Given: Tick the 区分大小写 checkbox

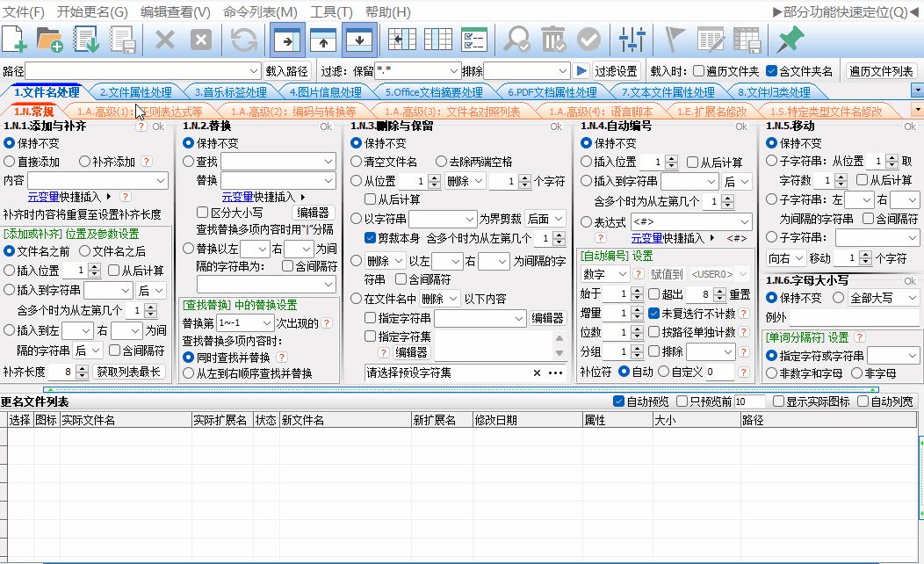Looking at the screenshot, I should (203, 213).
